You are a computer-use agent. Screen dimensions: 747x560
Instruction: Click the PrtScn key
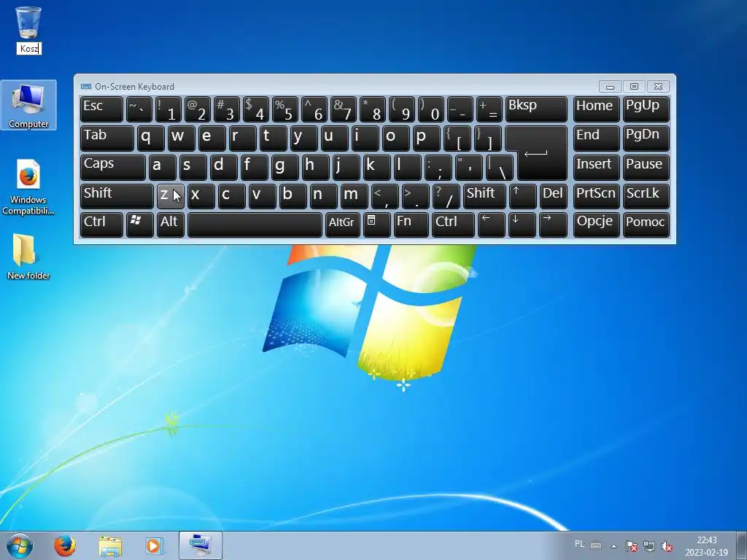tap(597, 196)
